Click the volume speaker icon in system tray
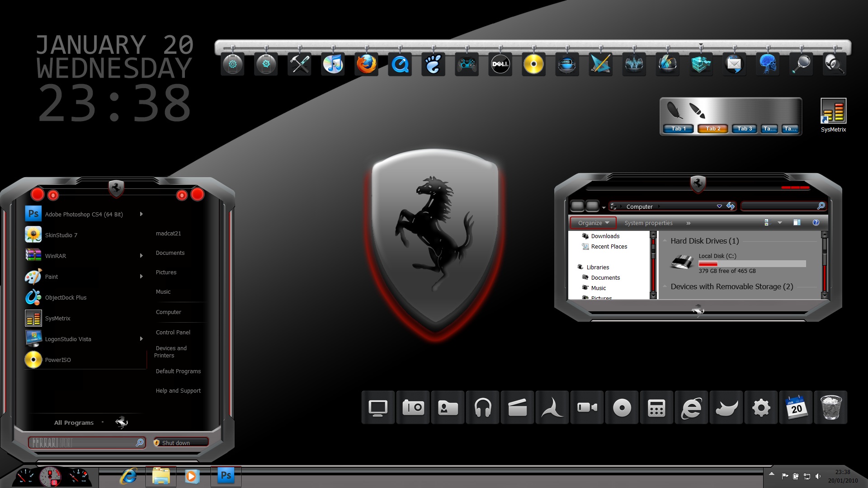Image resolution: width=868 pixels, height=488 pixels. pyautogui.click(x=818, y=476)
